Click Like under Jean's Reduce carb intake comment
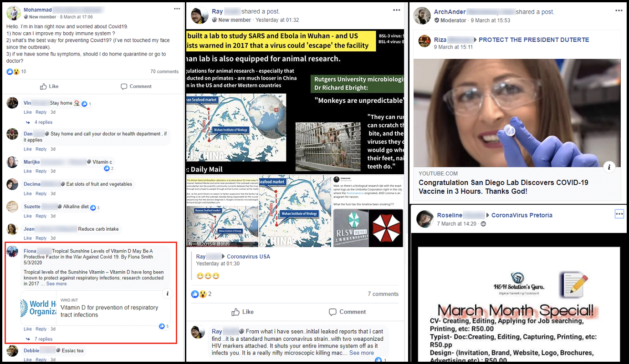Image resolution: width=629 pixels, height=364 pixels. click(28, 238)
